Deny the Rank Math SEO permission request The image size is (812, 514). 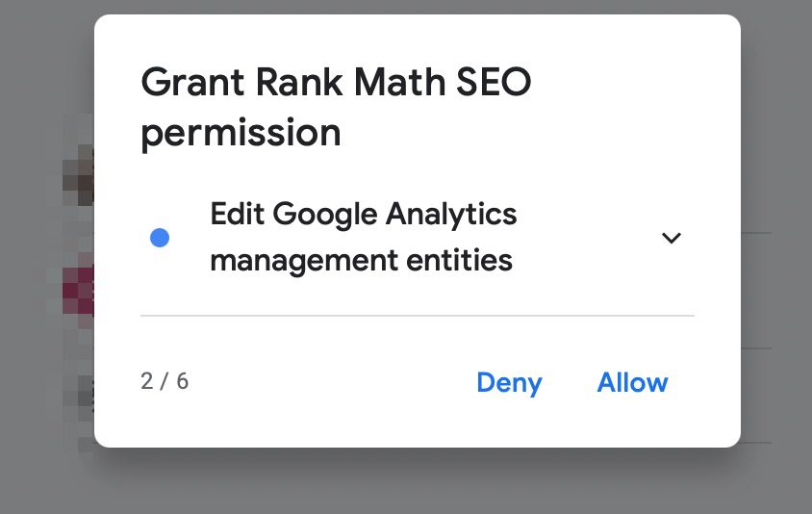click(509, 382)
